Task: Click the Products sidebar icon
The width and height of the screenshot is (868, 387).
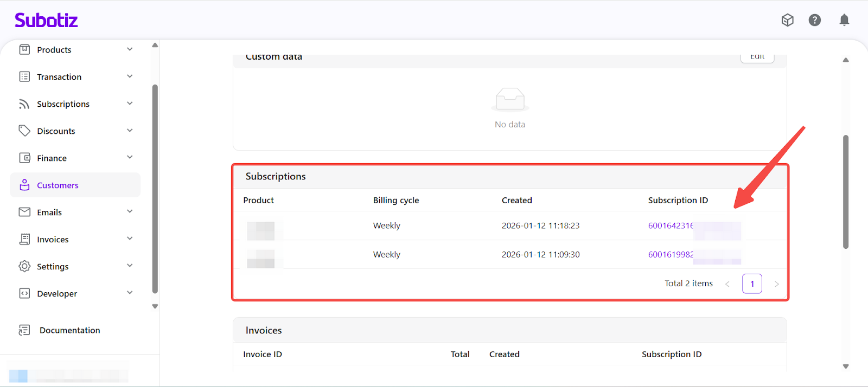Action: 24,50
